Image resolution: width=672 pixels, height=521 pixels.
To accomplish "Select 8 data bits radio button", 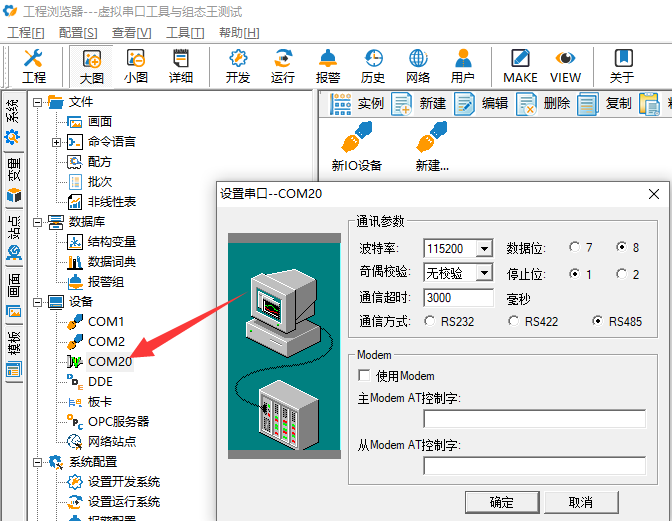I will pos(621,247).
